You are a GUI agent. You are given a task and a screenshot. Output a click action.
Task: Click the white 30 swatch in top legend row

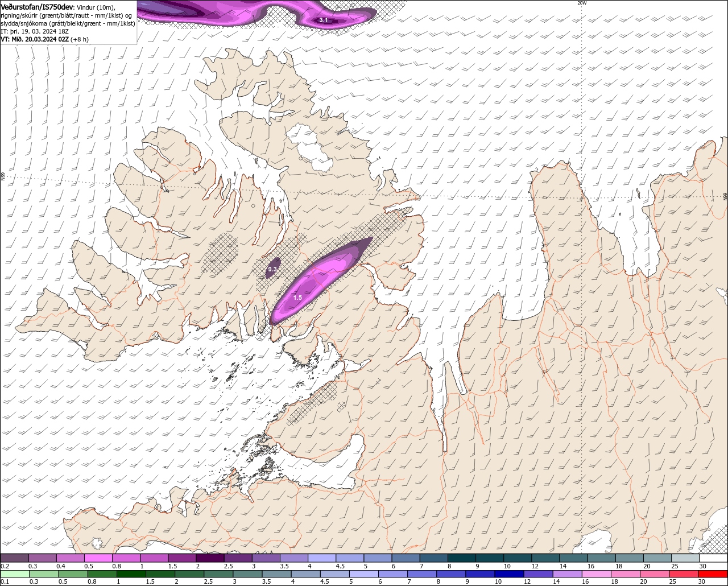[x=713, y=558]
